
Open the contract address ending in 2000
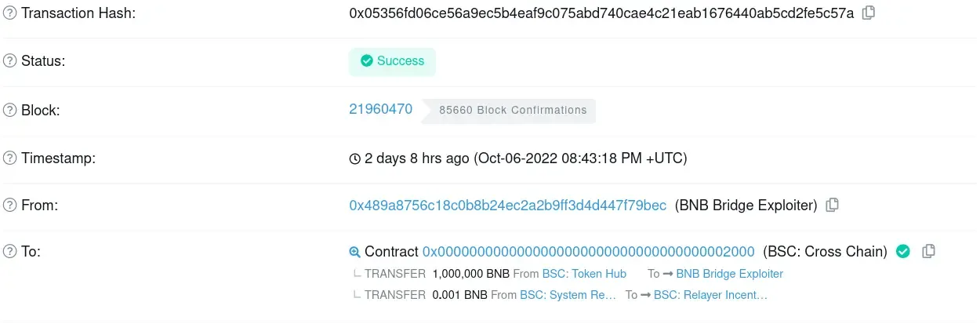click(588, 252)
